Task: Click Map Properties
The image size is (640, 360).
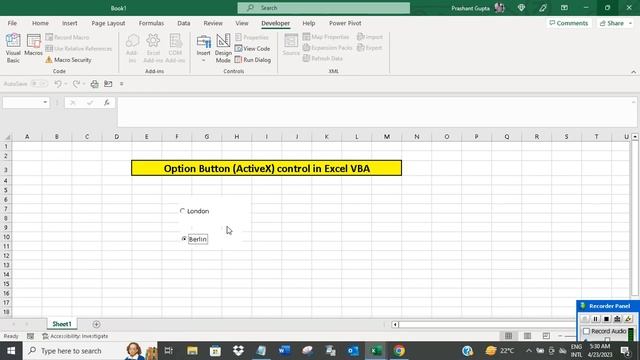Action: click(326, 37)
